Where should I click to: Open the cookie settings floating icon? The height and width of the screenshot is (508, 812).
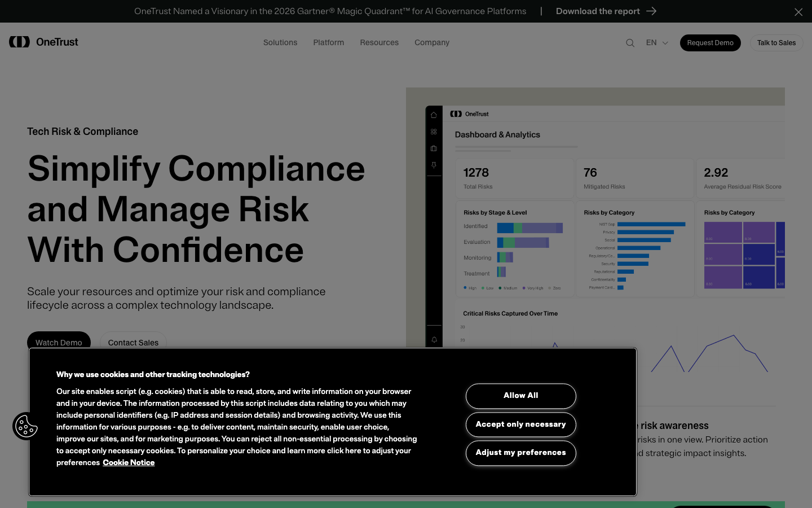(x=26, y=426)
